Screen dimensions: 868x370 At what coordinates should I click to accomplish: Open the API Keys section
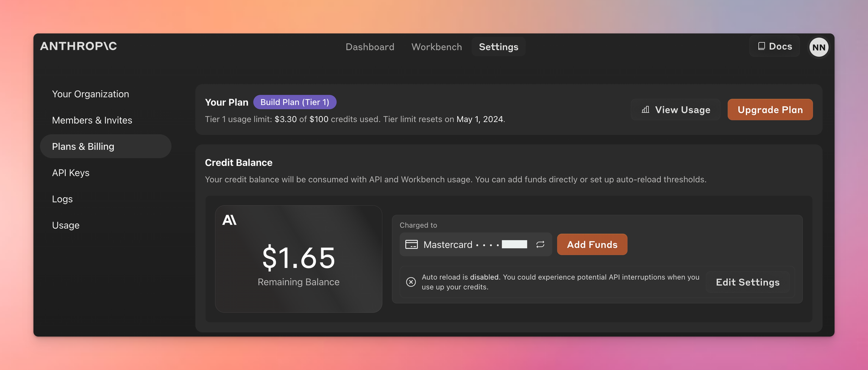coord(71,173)
